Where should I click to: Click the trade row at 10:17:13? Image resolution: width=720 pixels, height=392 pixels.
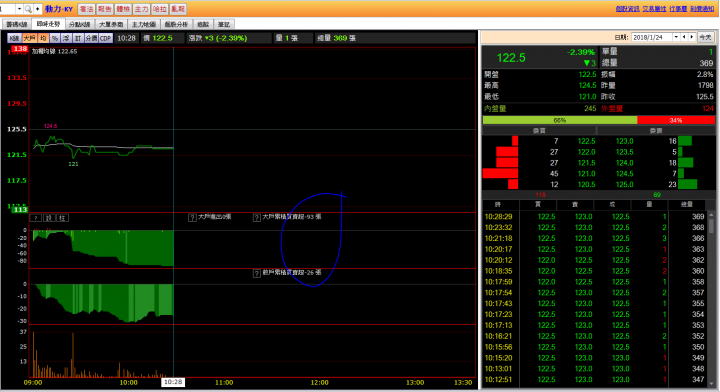point(594,325)
